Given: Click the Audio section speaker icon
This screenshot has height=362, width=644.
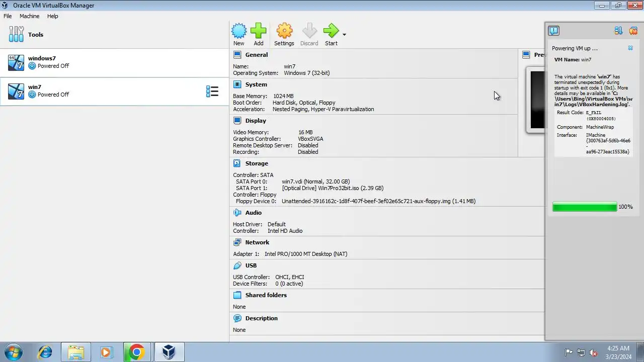Looking at the screenshot, I should tap(237, 213).
